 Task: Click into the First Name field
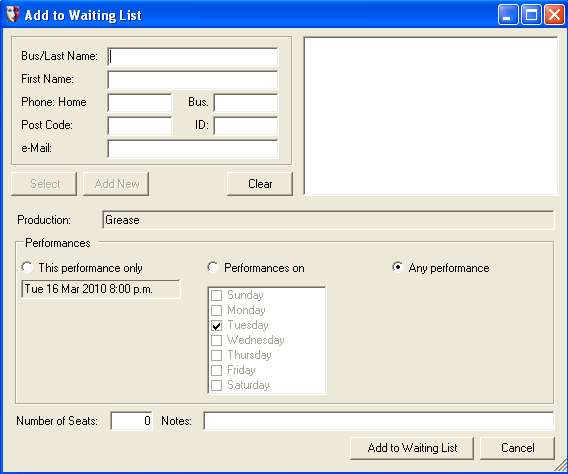coord(193,80)
